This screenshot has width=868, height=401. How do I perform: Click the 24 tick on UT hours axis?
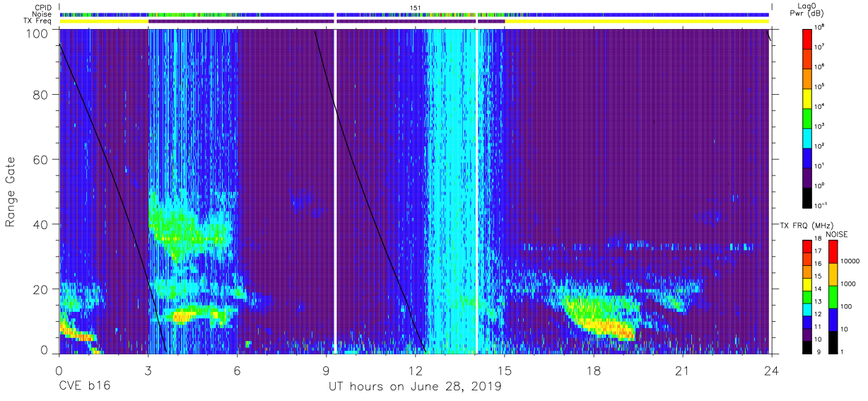[x=772, y=370]
